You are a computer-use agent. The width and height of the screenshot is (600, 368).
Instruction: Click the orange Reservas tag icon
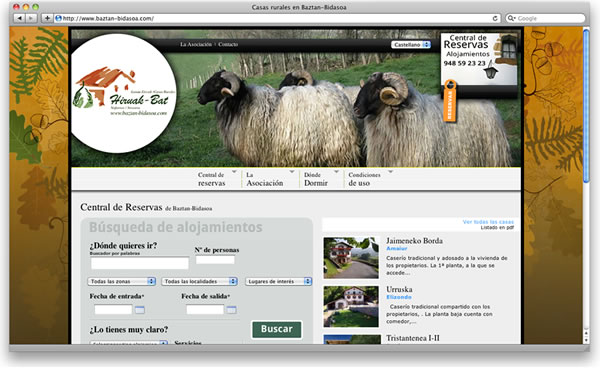[450, 101]
